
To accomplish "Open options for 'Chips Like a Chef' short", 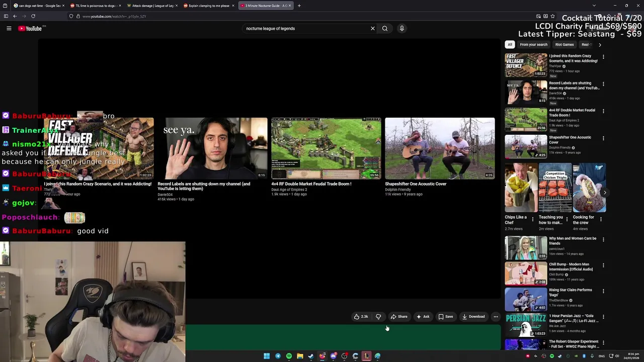I will tap(533, 219).
